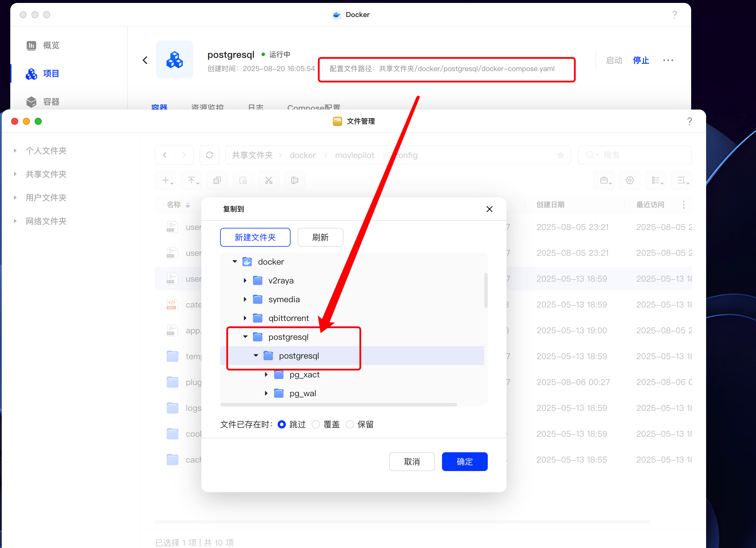
Task: Collapse the inner selected postgresql folder
Action: [x=256, y=356]
